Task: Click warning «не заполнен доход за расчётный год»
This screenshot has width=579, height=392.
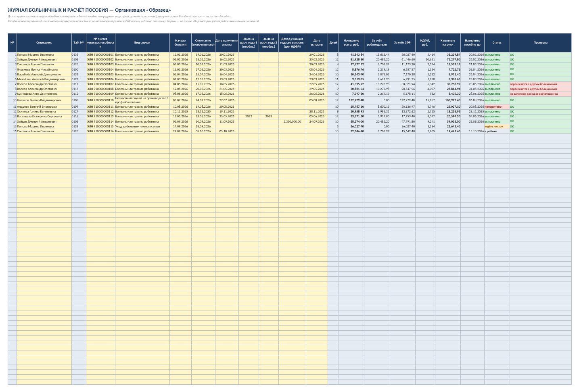Action: [540, 94]
